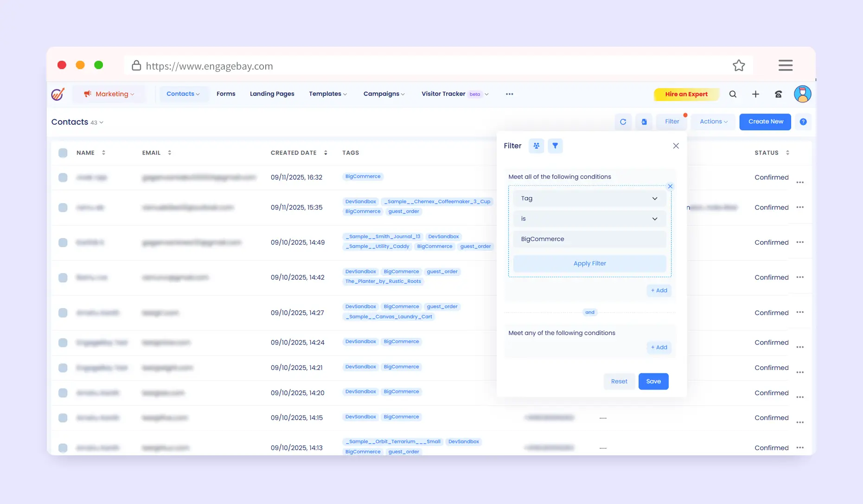Check the first contact row checkbox
863x504 pixels.
(x=63, y=178)
